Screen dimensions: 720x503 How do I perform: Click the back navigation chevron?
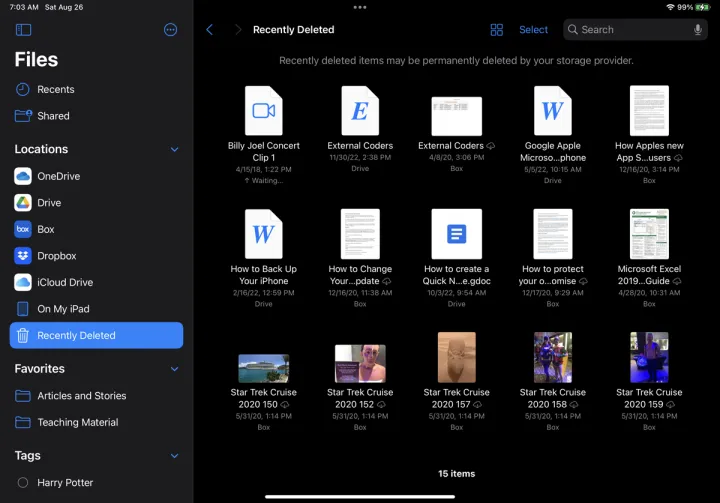click(x=209, y=30)
